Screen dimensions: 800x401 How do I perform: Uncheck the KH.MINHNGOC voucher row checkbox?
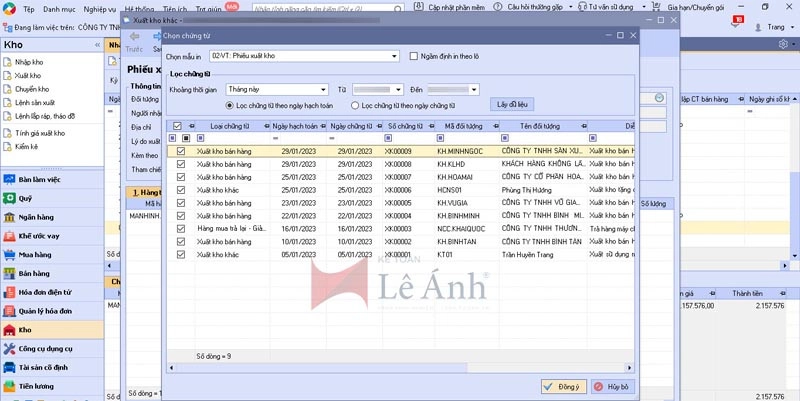click(180, 151)
